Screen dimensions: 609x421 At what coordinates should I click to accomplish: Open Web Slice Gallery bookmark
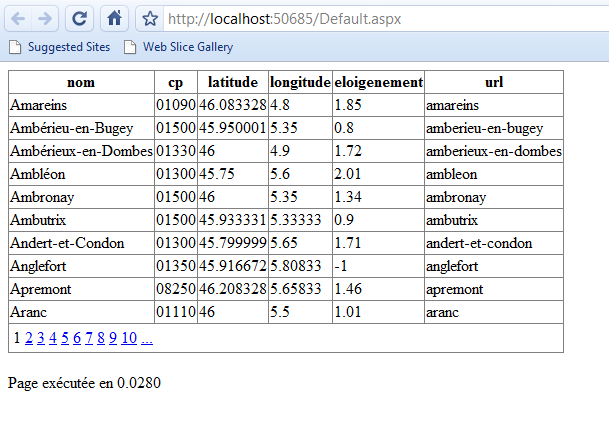pos(188,47)
